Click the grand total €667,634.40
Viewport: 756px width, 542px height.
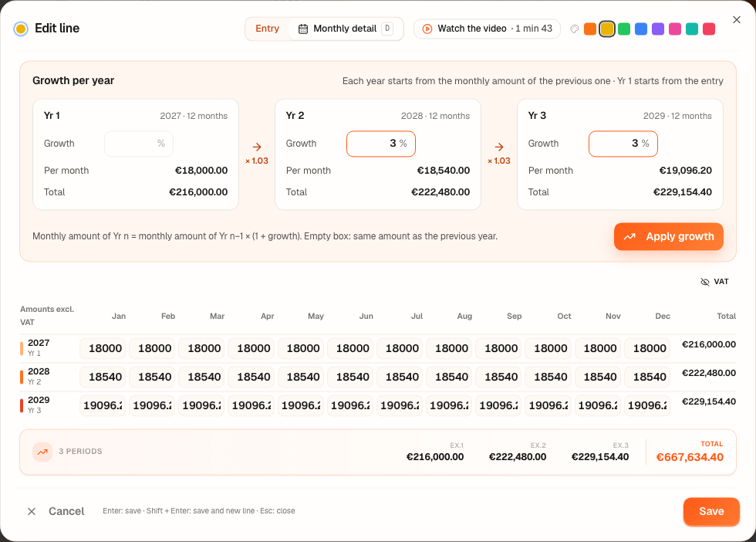tap(690, 458)
